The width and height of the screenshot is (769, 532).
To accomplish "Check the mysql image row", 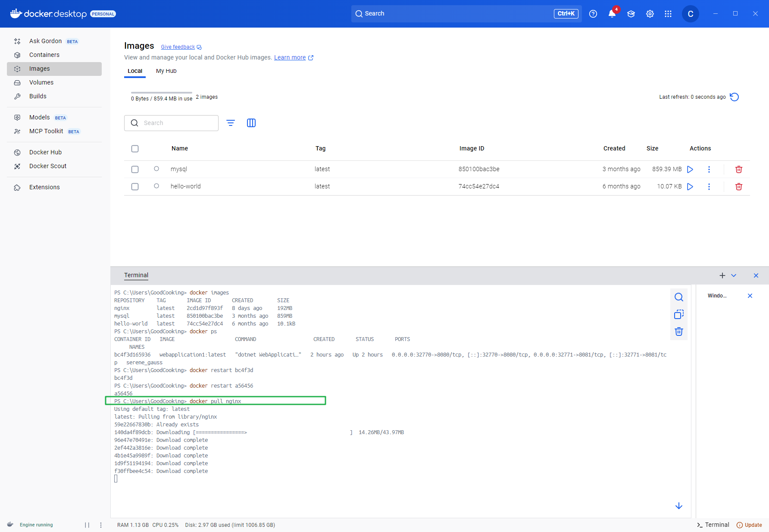I will (x=135, y=169).
